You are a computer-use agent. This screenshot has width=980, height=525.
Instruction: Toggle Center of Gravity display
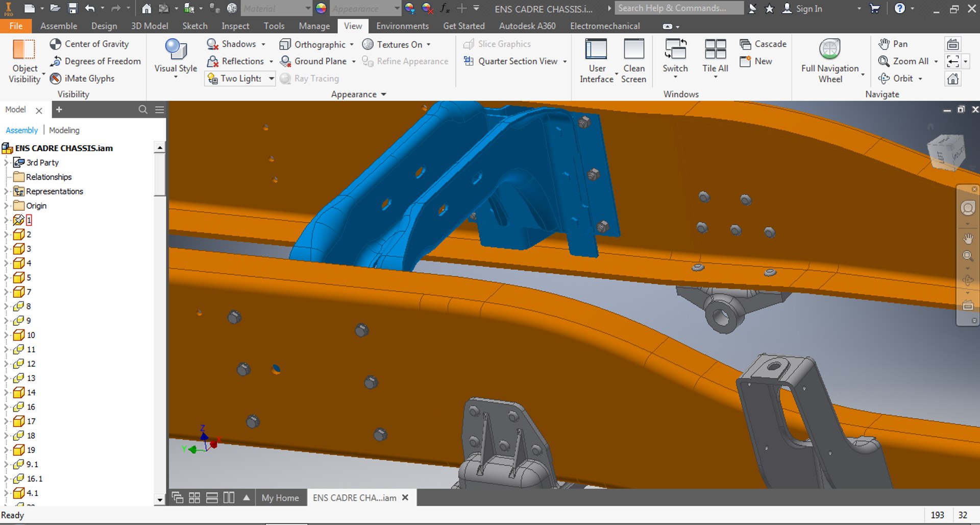pyautogui.click(x=89, y=44)
